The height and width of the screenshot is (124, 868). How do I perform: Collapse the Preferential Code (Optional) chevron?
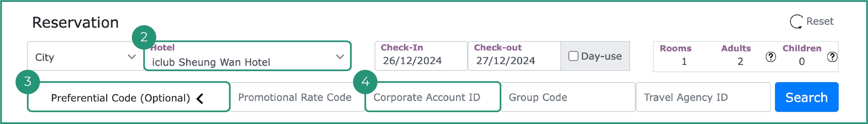200,99
